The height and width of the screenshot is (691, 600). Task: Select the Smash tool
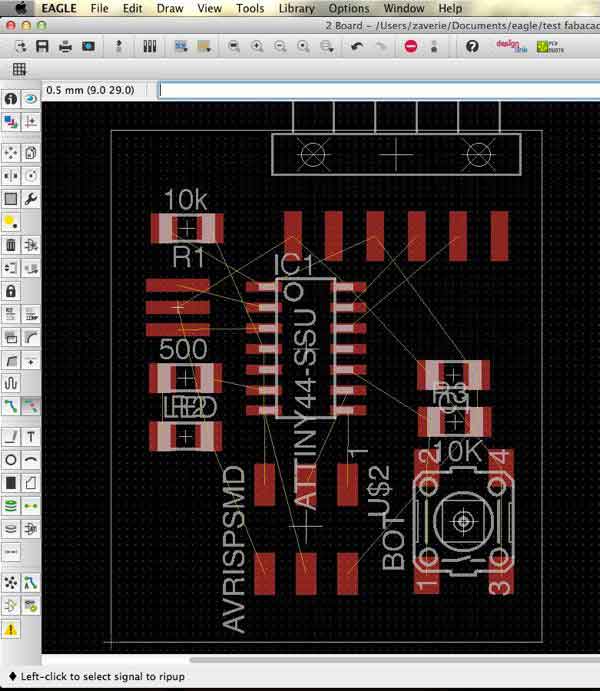click(11, 338)
